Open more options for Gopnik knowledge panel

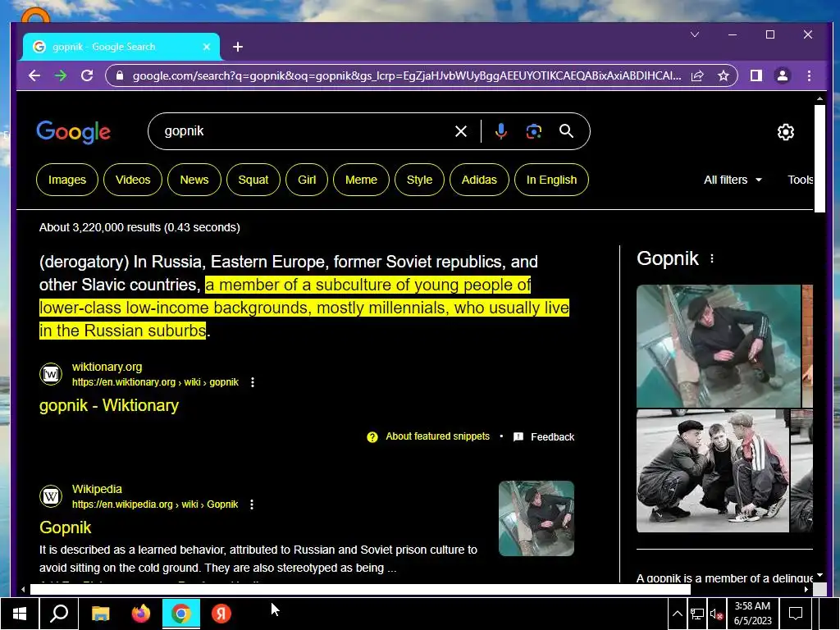(711, 258)
